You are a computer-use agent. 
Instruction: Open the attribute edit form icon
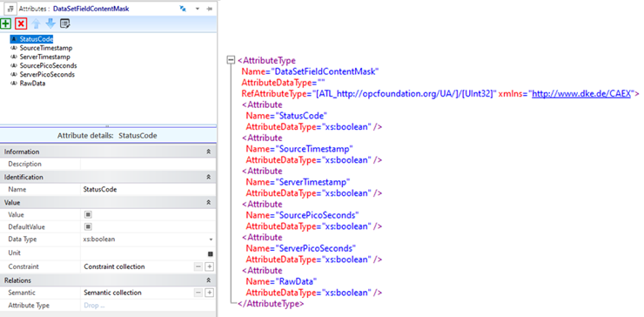65,24
